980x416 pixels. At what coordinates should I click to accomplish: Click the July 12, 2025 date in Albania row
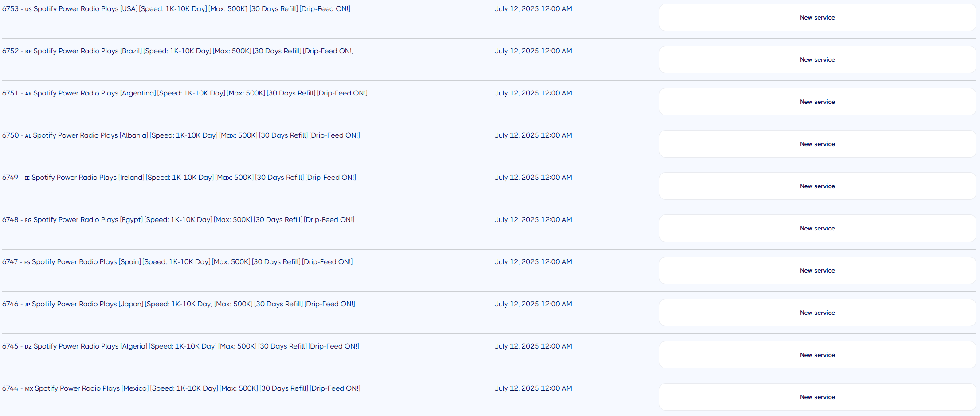tap(533, 135)
